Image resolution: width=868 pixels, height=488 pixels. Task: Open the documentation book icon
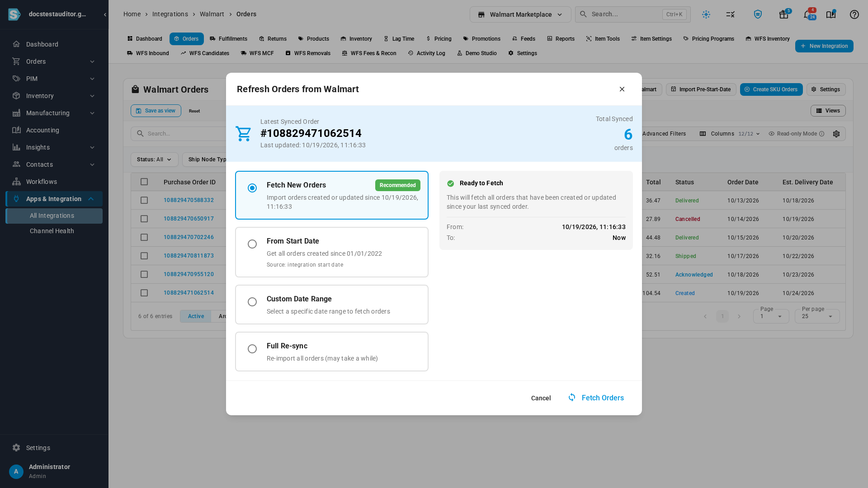pyautogui.click(x=830, y=14)
